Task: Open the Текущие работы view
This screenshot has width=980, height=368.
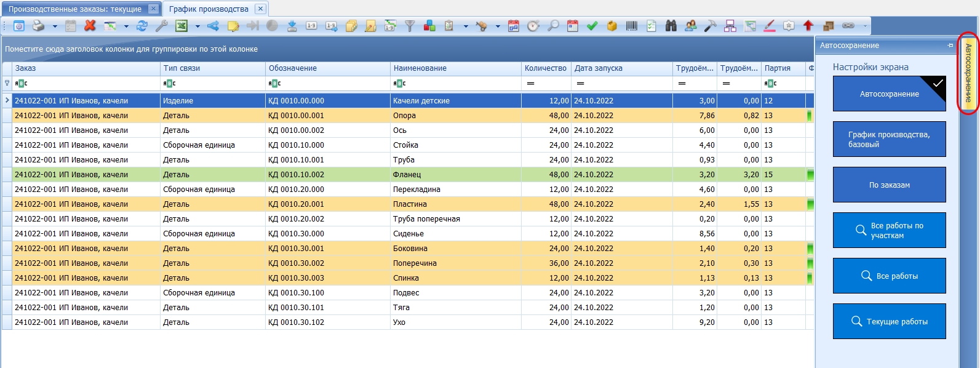Action: (x=890, y=322)
